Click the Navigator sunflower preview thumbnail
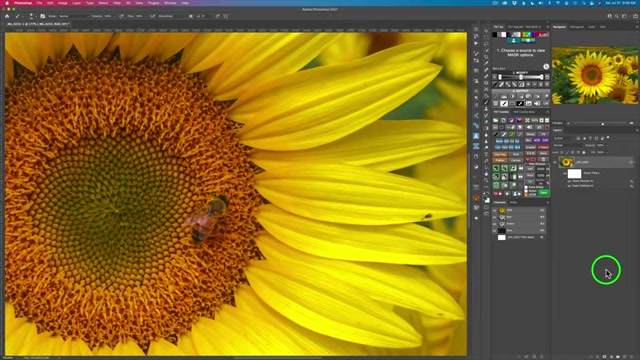This screenshot has width=640, height=360. (595, 75)
